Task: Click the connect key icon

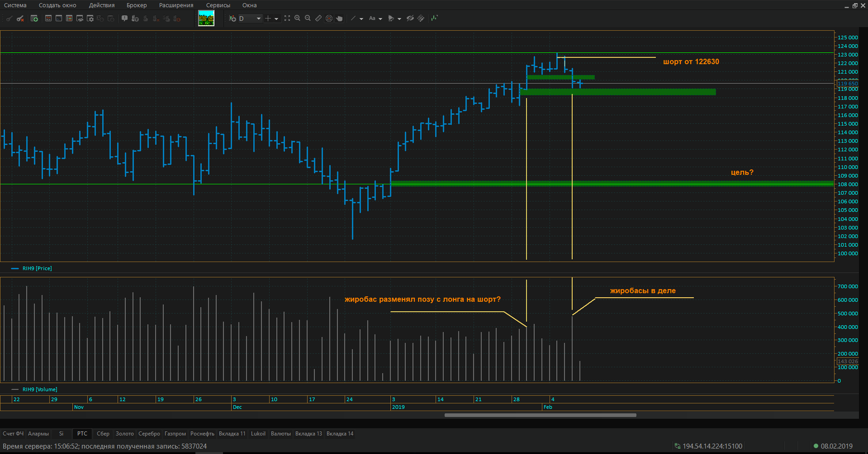Action: pos(9,18)
